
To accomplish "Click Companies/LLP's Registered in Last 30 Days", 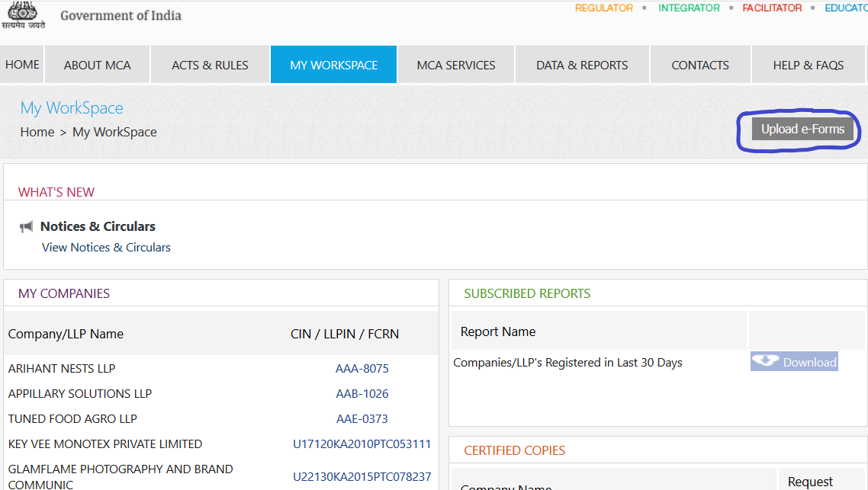I will [567, 363].
